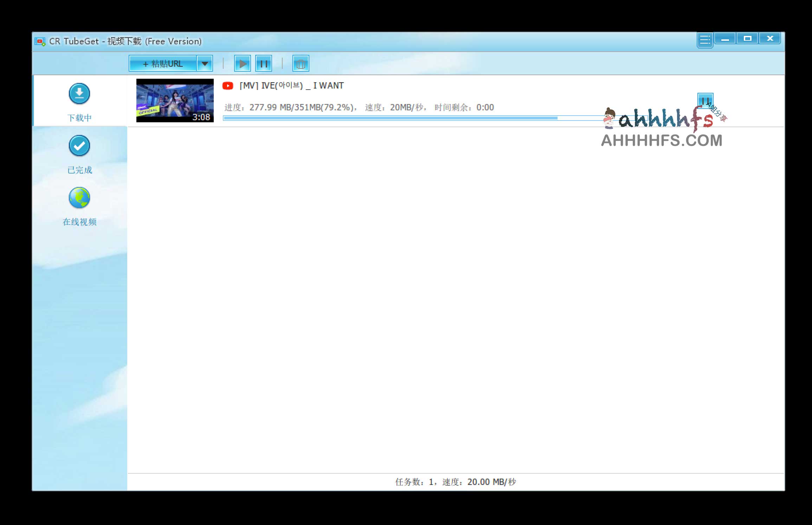Click the red YouTube source icon

coord(228,86)
